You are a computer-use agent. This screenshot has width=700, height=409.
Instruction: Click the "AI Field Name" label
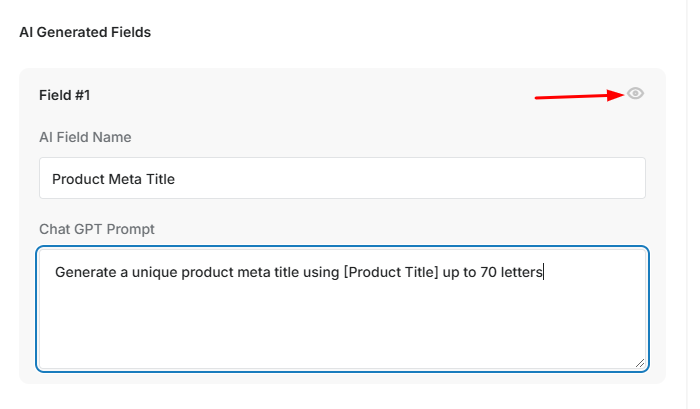(x=85, y=137)
